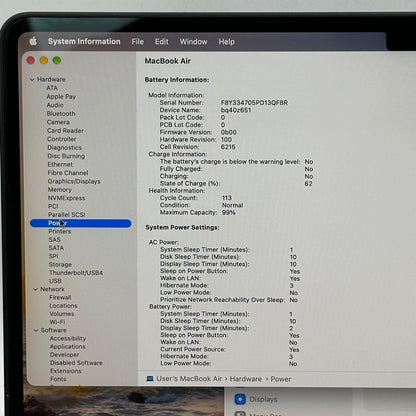Image resolution: width=416 pixels, height=416 pixels.
Task: Click the Software section header
Action: pyautogui.click(x=54, y=330)
